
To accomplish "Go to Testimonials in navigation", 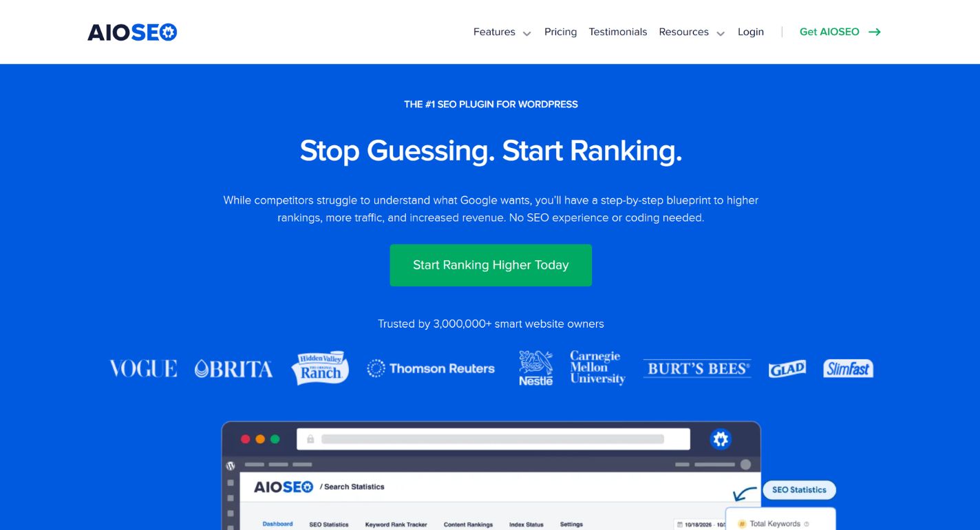I will (x=617, y=32).
